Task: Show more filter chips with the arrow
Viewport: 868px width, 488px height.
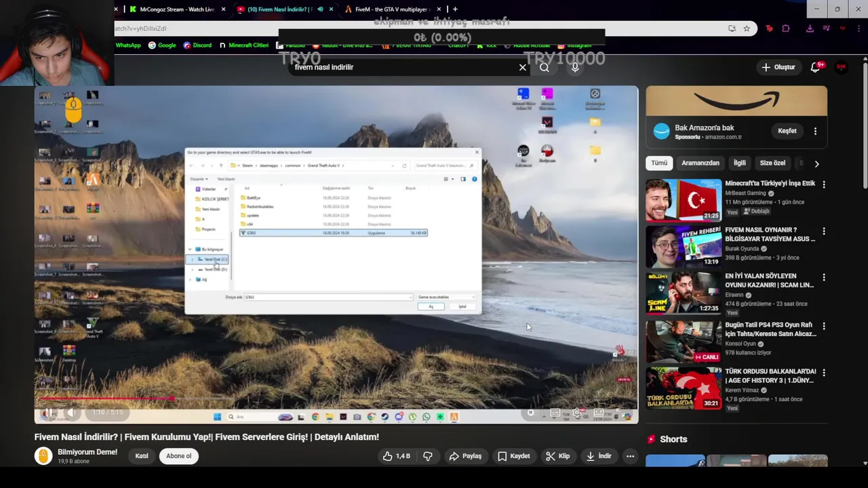Action: coord(816,163)
